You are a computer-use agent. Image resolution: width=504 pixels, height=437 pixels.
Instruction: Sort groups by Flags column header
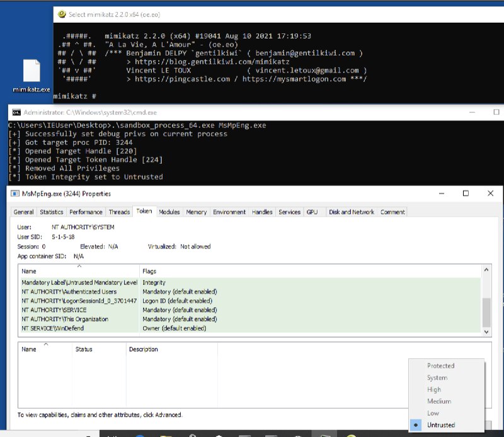click(310, 271)
